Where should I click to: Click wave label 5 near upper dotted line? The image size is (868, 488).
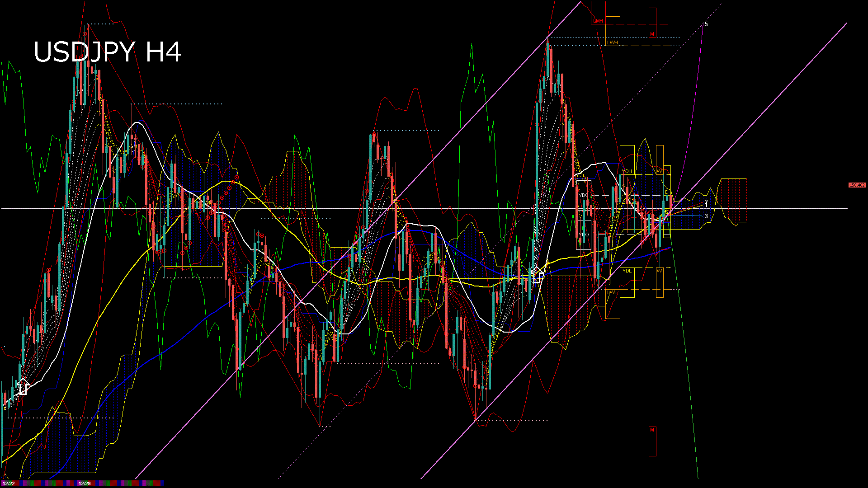[706, 24]
